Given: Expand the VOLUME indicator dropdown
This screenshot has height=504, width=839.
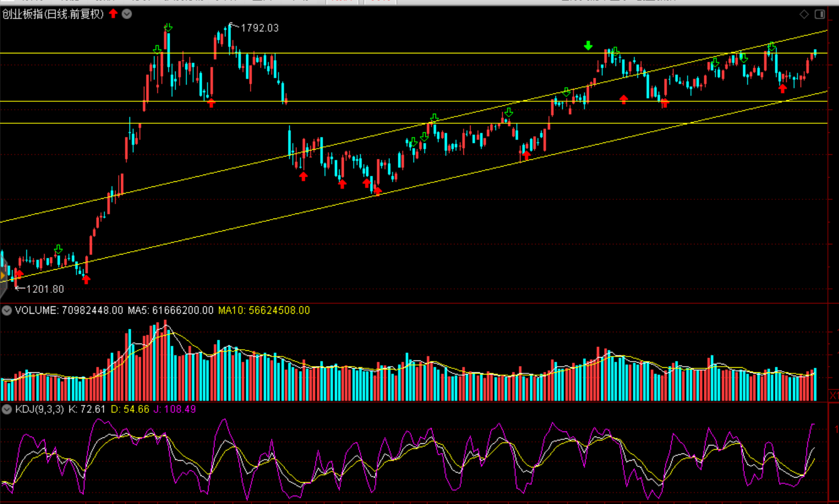Looking at the screenshot, I should [7, 310].
